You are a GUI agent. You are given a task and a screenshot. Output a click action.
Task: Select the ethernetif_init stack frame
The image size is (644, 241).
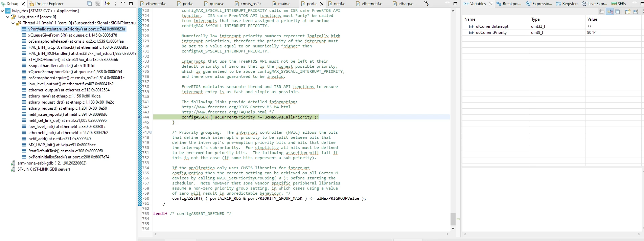click(65, 133)
